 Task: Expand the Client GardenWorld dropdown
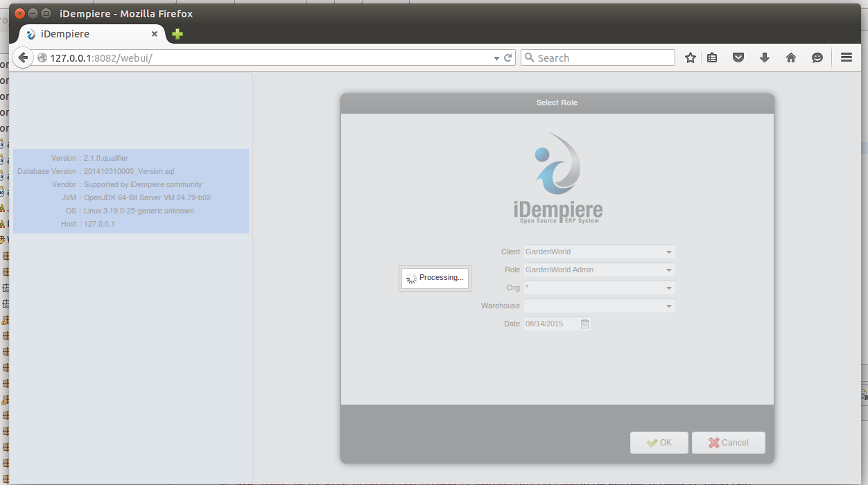(x=669, y=252)
